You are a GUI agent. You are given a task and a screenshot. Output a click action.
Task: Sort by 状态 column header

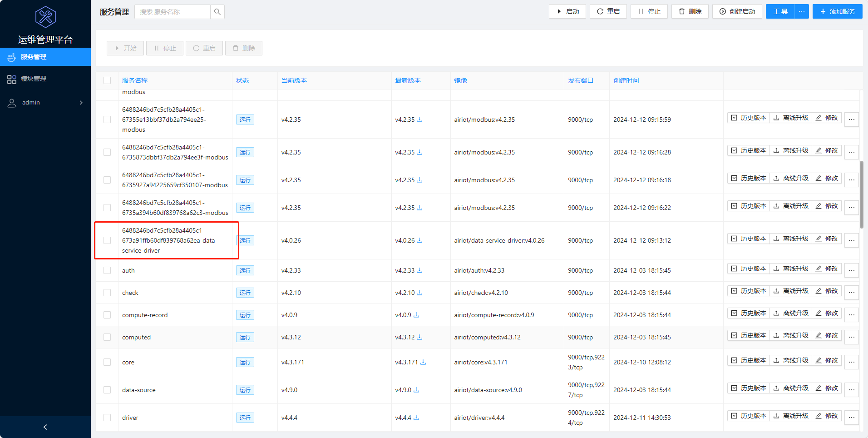242,80
